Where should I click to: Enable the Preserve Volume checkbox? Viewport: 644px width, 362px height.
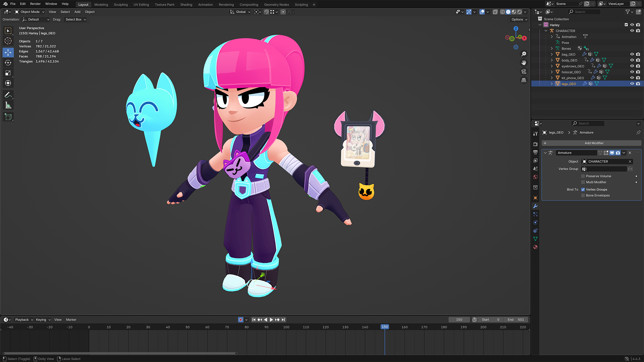(x=583, y=176)
